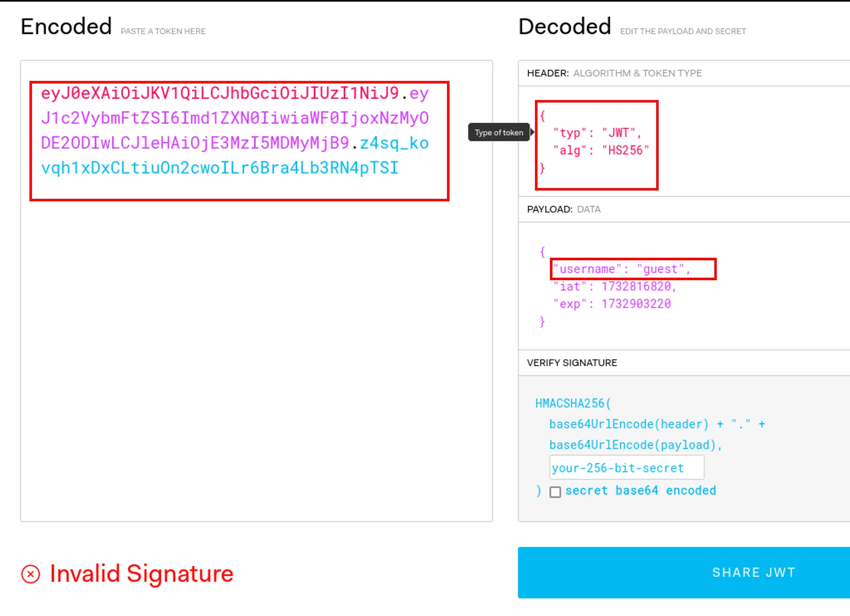Click the HMACSHA256( text in signature panel
Viewport: 850px width, 616px height.
573,403
